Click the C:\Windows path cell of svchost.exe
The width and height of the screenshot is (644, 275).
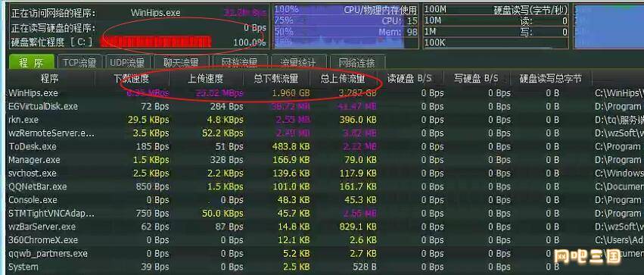pyautogui.click(x=619, y=173)
